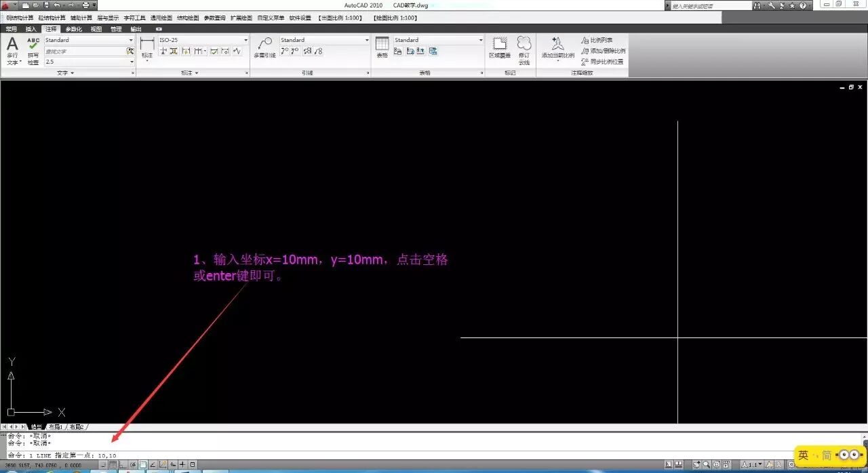Image resolution: width=868 pixels, height=473 pixels.
Task: Select the Table (表格) tool
Action: pos(382,47)
